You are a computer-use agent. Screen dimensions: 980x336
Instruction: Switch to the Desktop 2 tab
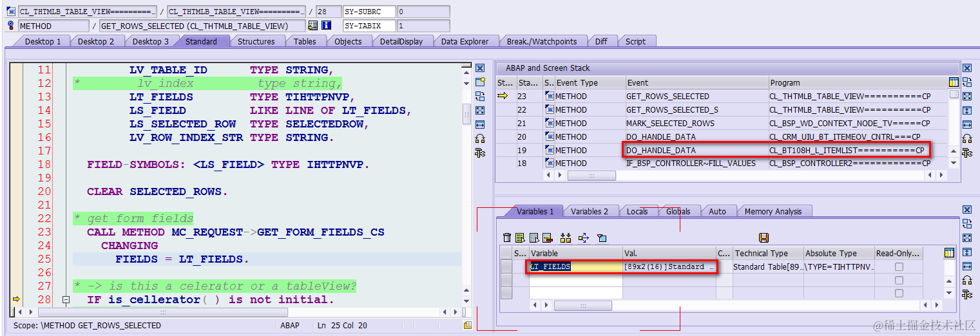[x=96, y=41]
